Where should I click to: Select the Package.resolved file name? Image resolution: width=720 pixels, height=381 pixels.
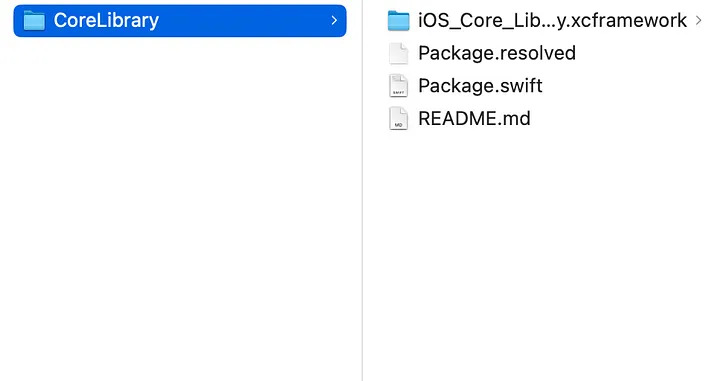[497, 53]
